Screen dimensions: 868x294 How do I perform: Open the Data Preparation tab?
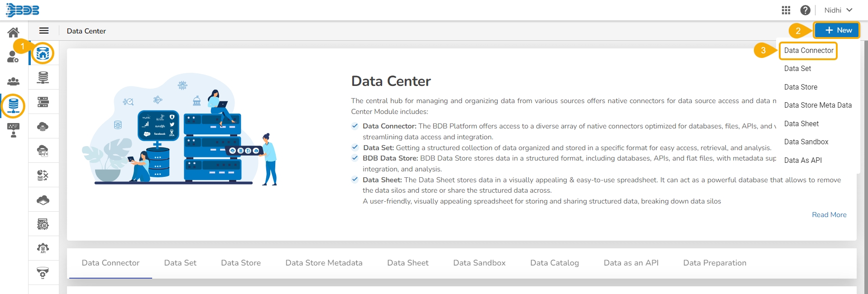(715, 263)
